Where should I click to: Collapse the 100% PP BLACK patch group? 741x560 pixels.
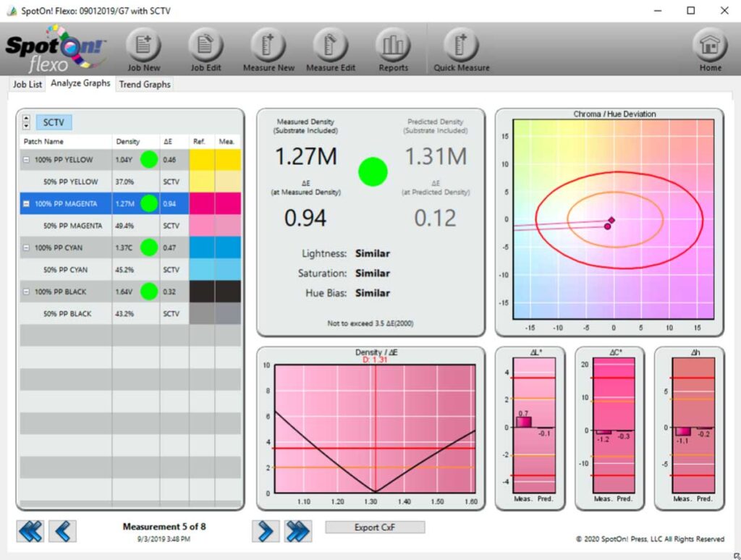click(26, 292)
